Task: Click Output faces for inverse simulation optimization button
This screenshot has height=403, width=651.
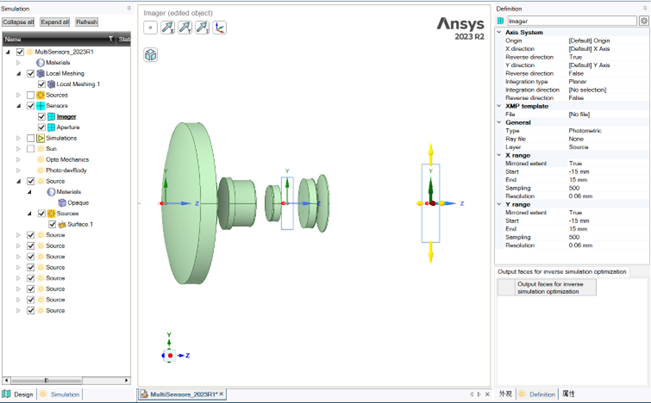Action: pyautogui.click(x=547, y=288)
